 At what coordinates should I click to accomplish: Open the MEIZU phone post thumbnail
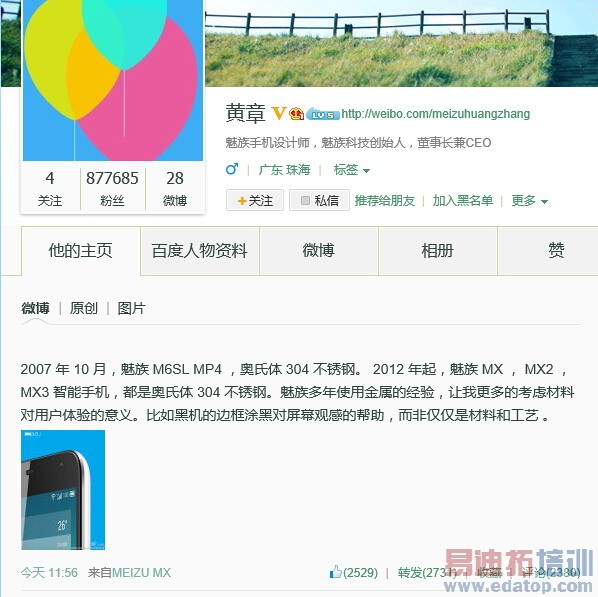[x=63, y=490]
